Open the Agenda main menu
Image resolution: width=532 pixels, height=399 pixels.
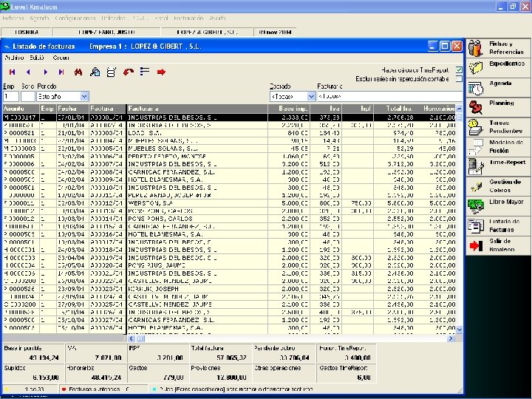click(39, 18)
